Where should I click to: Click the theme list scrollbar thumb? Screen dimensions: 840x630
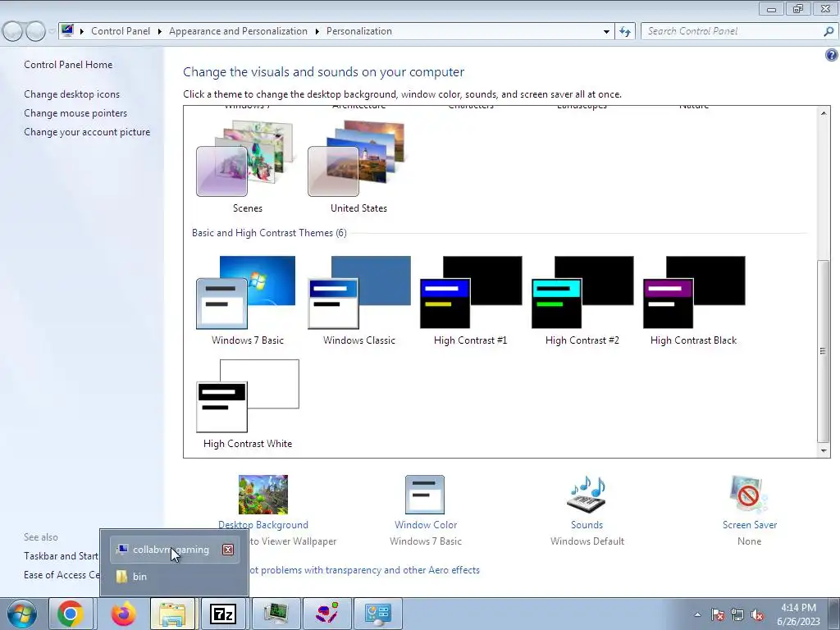[824, 351]
